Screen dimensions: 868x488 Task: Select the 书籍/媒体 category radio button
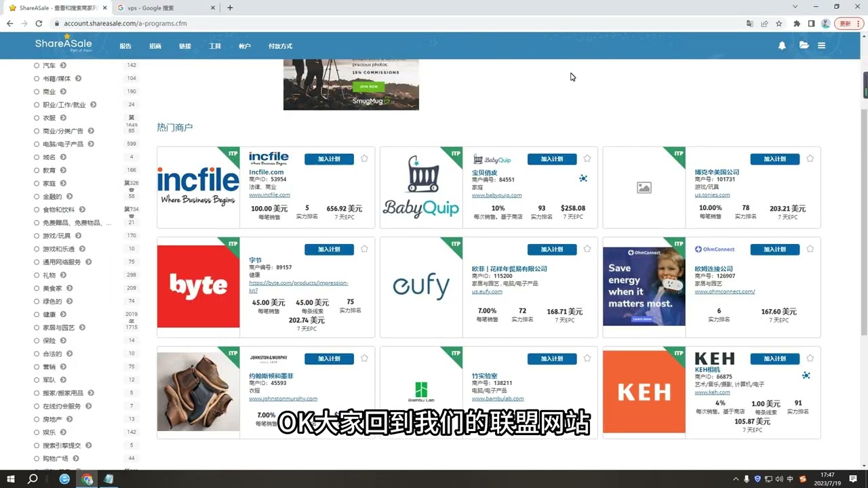[37, 79]
